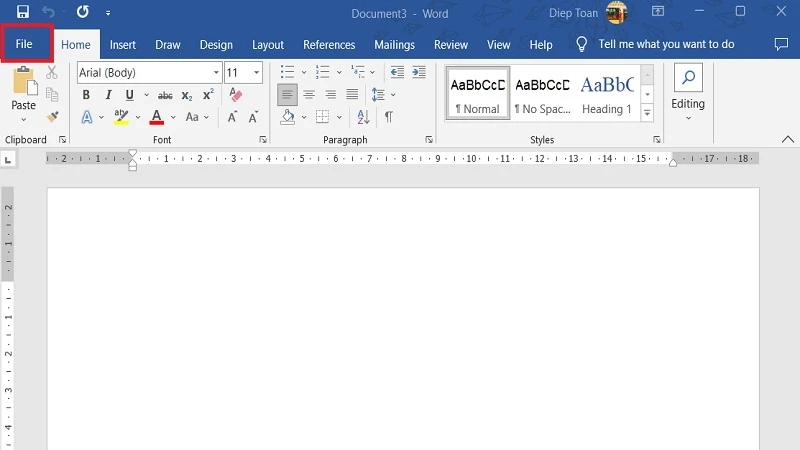800x450 pixels.
Task: Switch to the Draw tab
Action: pos(168,45)
